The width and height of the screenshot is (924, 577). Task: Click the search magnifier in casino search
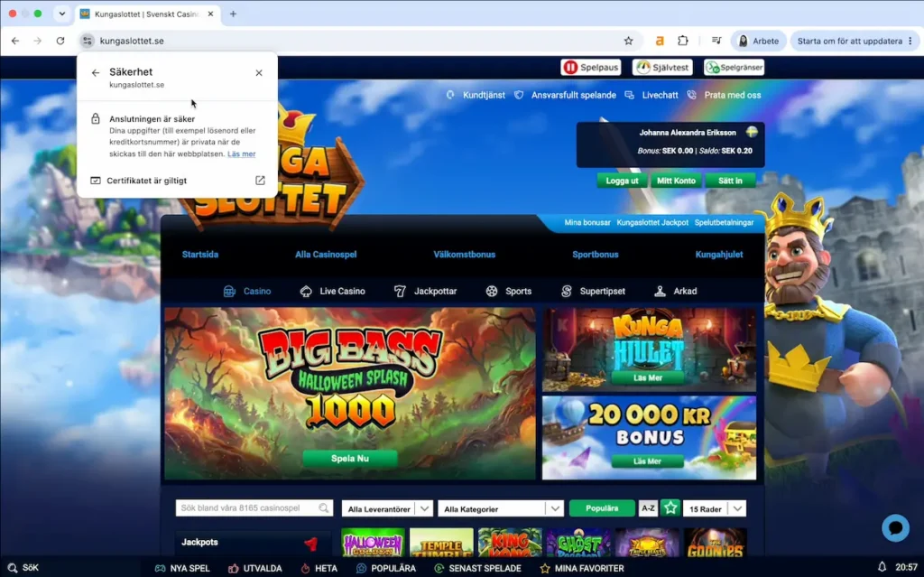pos(324,508)
